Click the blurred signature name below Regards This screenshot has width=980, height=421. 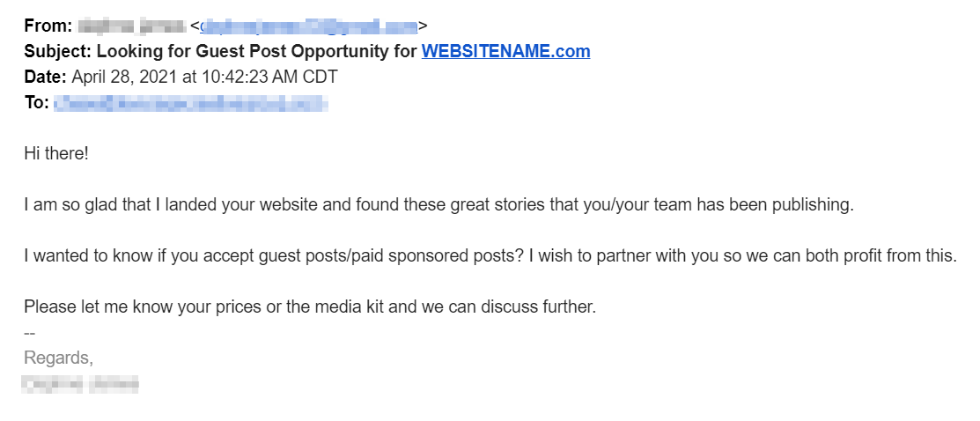[x=81, y=384]
